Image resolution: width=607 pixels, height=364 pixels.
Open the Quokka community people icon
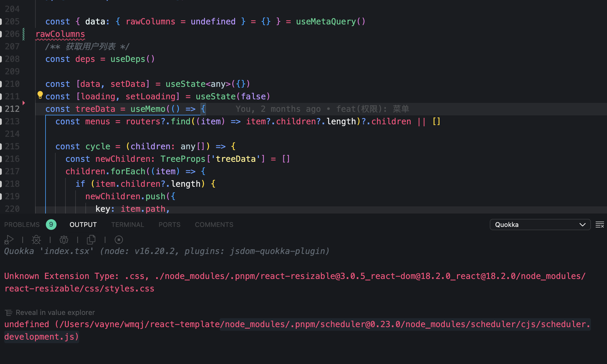point(64,240)
